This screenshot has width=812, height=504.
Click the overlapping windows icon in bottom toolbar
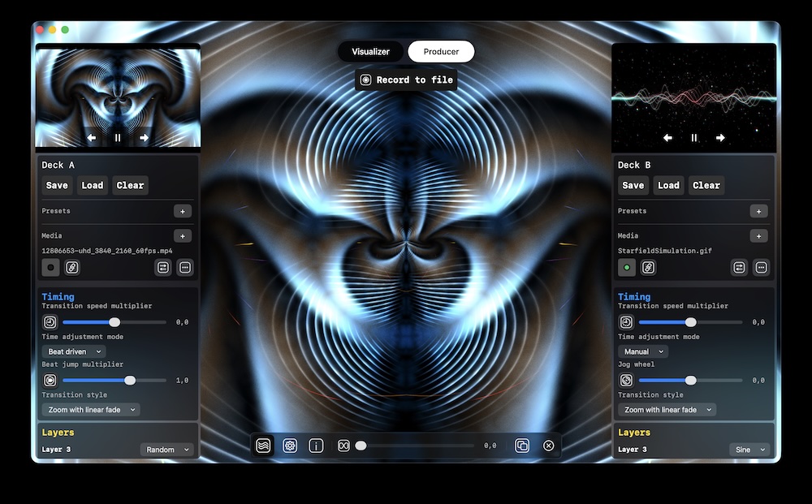pos(522,446)
